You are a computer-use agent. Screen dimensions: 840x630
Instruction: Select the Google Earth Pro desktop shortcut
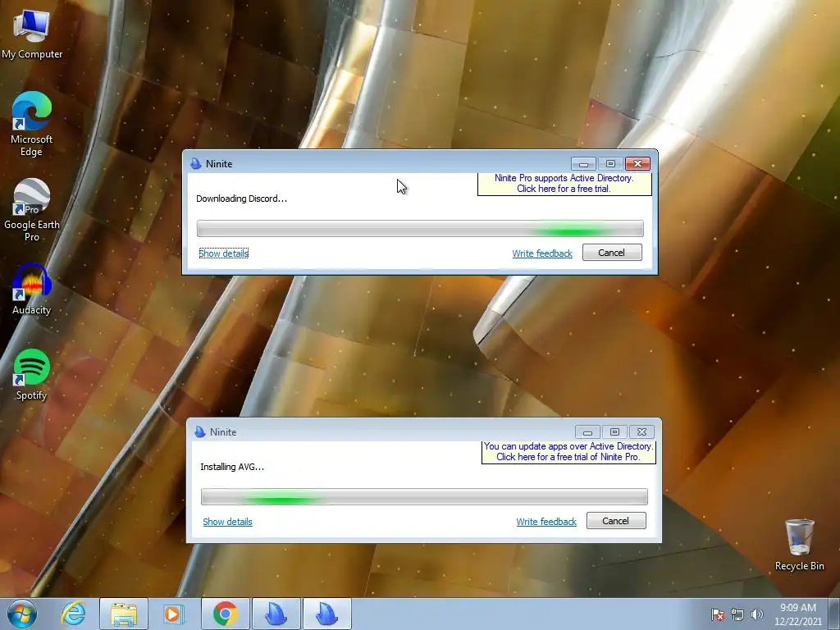click(32, 209)
